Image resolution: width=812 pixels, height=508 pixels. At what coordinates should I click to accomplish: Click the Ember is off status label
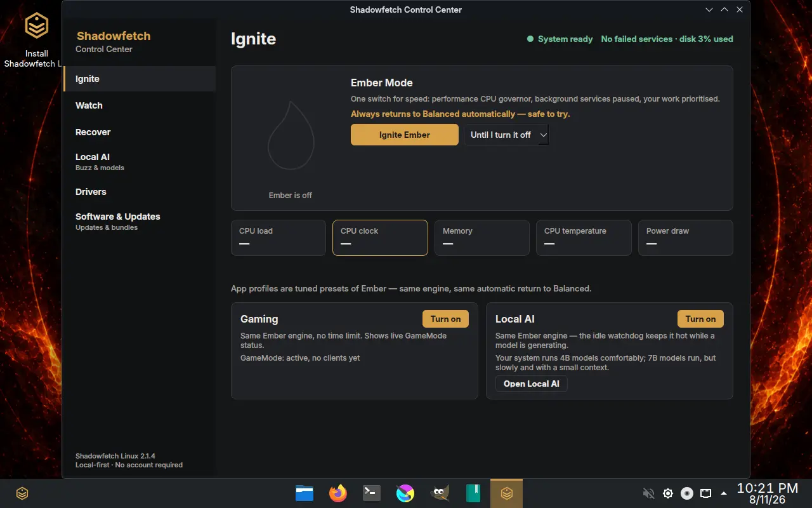pyautogui.click(x=291, y=195)
